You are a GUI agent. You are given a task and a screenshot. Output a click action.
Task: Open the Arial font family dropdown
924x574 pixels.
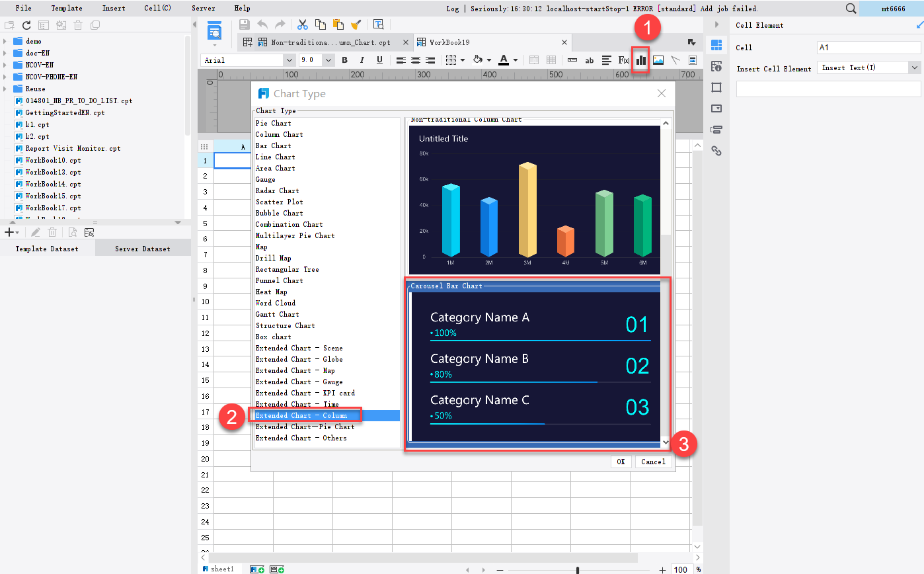(x=289, y=60)
